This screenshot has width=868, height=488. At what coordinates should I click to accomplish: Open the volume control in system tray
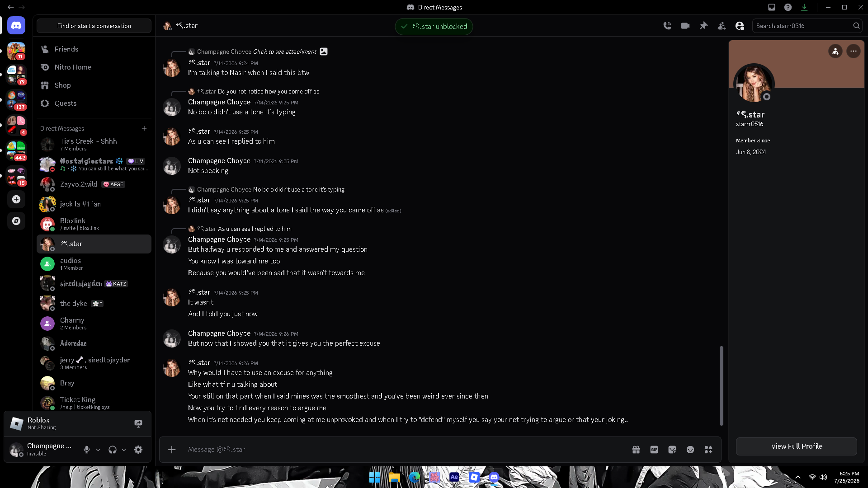click(x=823, y=477)
